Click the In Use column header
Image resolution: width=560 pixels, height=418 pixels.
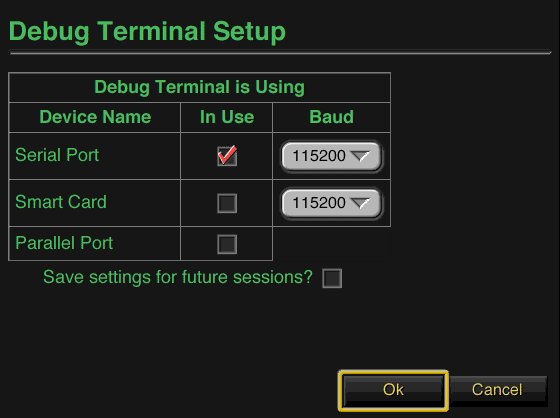coord(227,117)
